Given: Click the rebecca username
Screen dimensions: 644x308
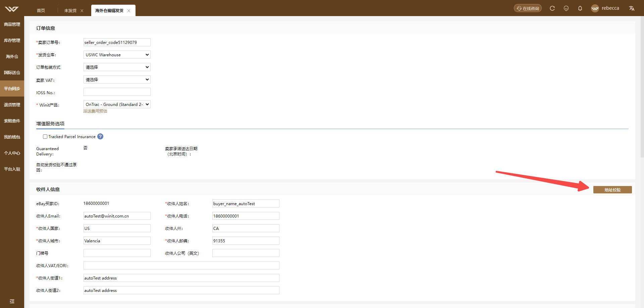Looking at the screenshot, I should 610,8.
